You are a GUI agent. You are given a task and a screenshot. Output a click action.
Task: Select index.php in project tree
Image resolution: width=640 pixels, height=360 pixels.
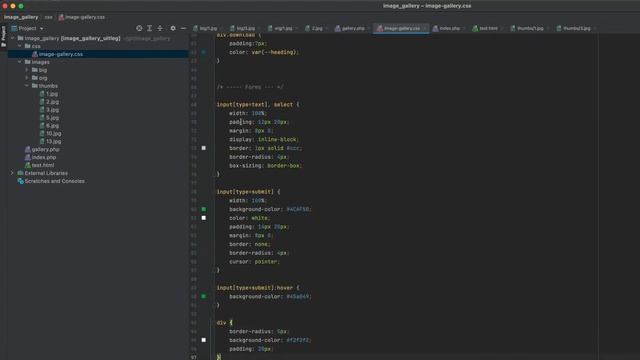44,157
